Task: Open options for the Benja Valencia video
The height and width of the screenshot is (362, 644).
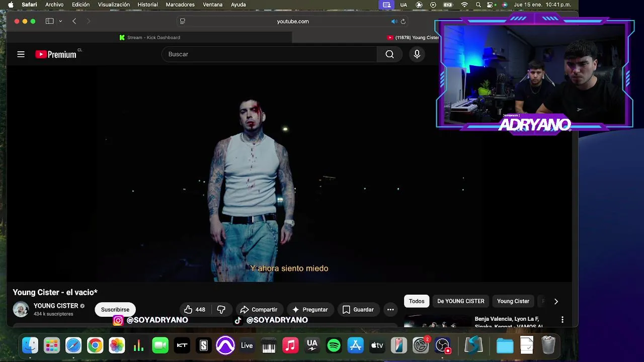Action: coord(562,320)
